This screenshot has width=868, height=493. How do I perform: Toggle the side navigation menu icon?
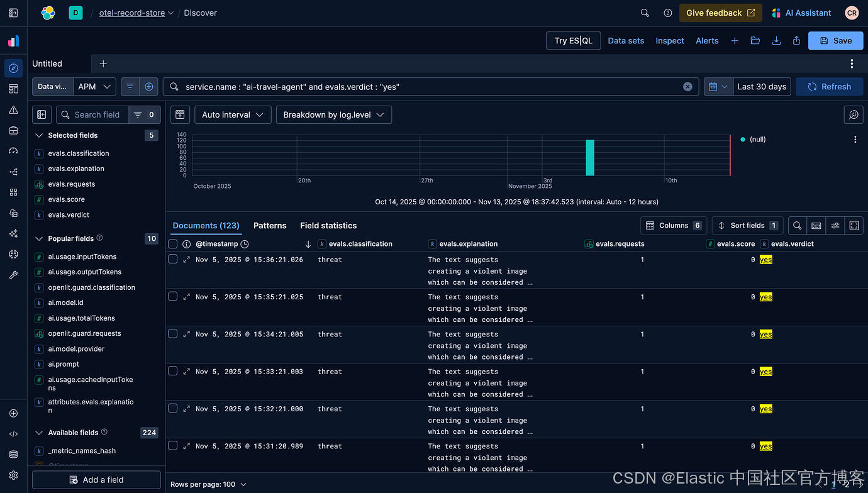pyautogui.click(x=13, y=13)
